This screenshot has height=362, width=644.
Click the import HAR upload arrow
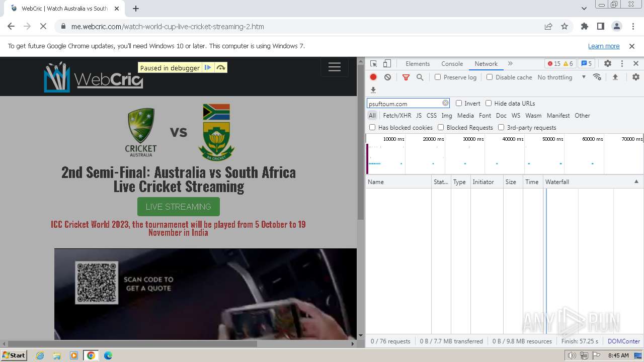(x=615, y=77)
